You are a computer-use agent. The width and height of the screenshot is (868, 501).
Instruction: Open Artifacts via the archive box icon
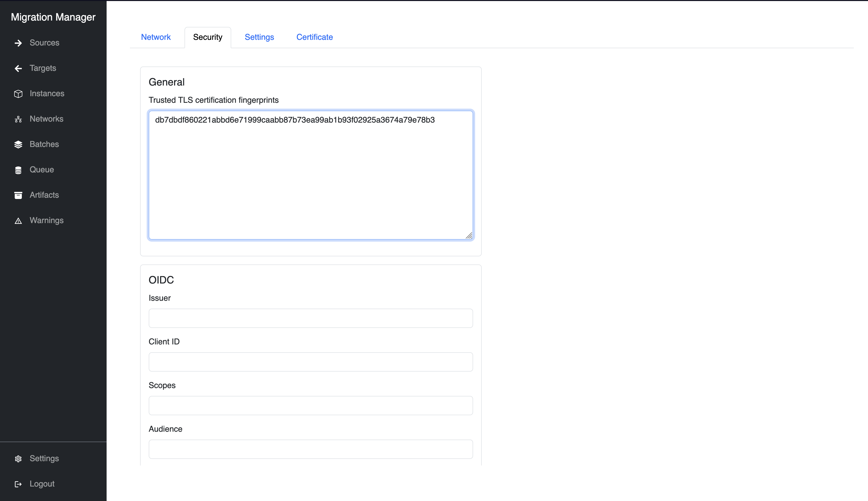point(18,195)
